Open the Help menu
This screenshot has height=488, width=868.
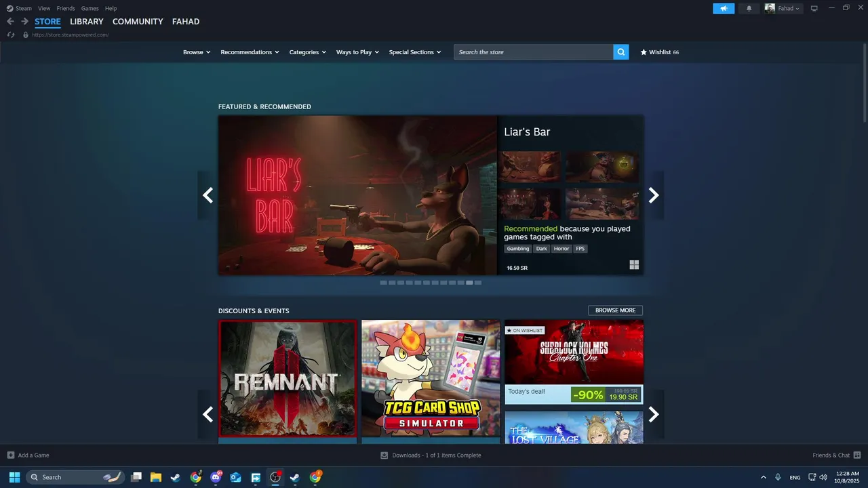coord(111,8)
